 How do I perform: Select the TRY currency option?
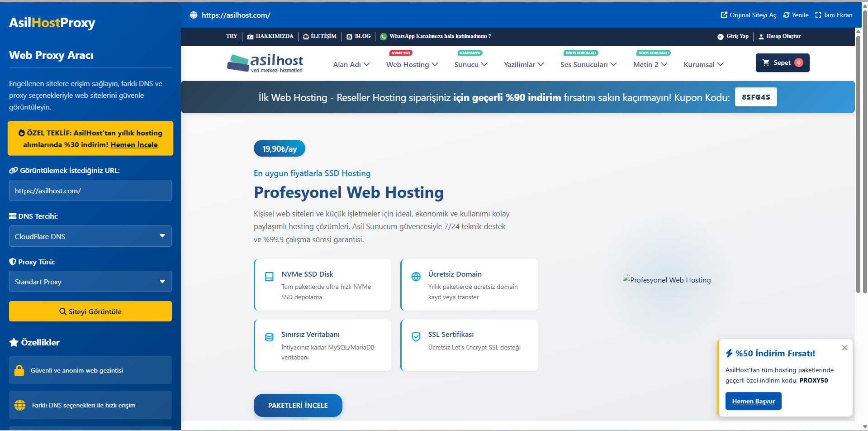(232, 36)
